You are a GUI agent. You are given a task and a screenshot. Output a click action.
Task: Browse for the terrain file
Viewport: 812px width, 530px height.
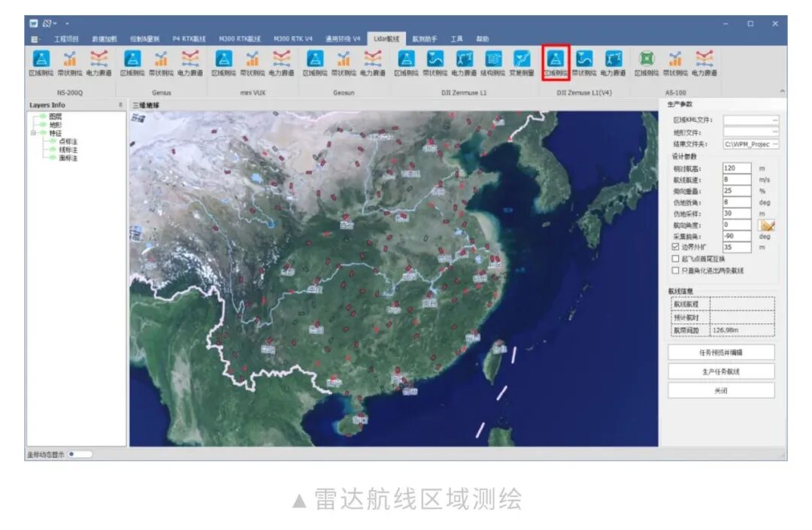(775, 132)
